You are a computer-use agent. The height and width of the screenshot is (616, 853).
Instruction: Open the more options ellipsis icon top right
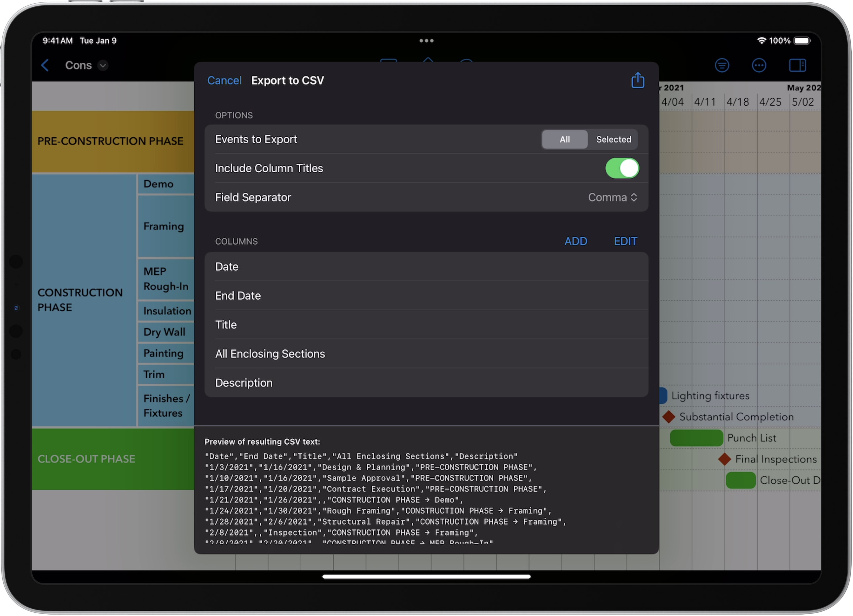[x=759, y=65]
